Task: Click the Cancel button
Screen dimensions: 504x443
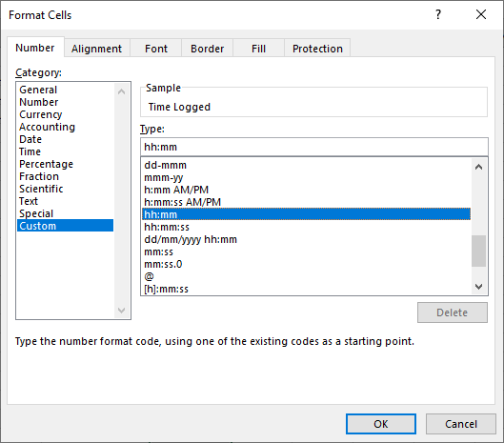Action: coord(461,424)
